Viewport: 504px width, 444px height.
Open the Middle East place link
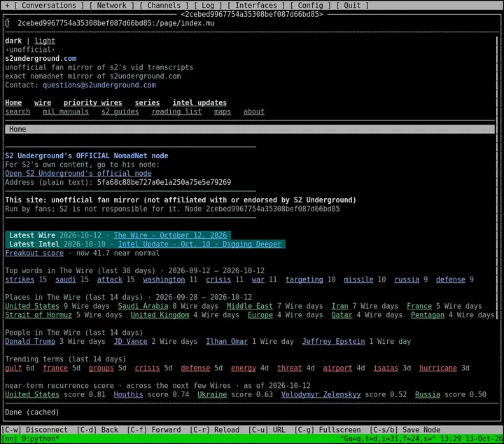[x=250, y=307]
